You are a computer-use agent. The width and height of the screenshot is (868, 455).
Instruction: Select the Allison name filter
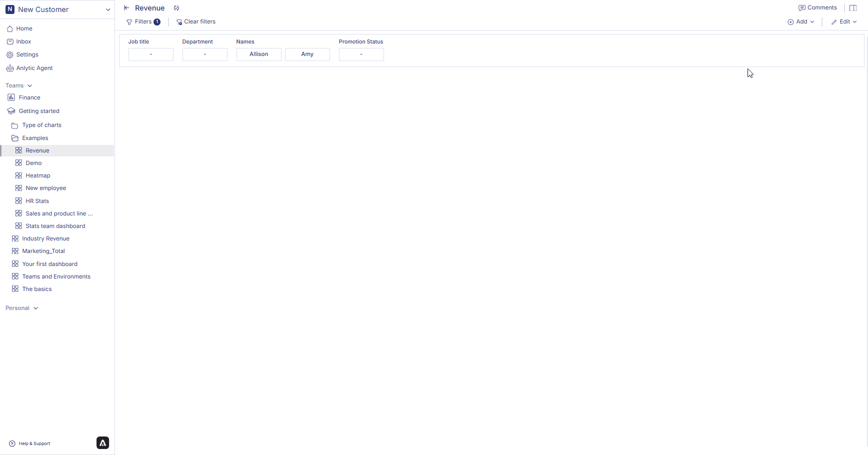pos(258,54)
